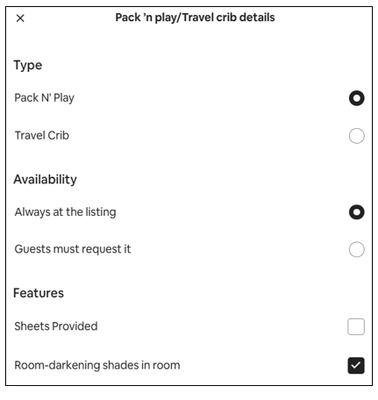
Task: Tick the empty box beside Sheets Provided
Action: coord(356,326)
